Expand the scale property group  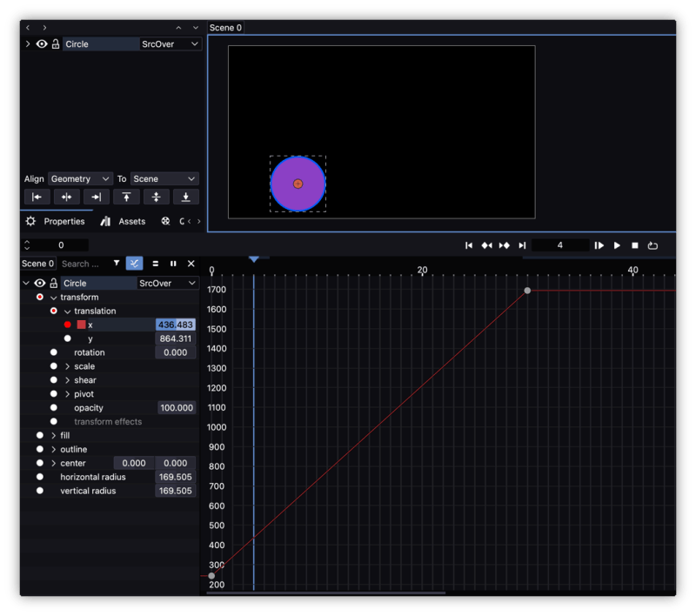pos(69,366)
